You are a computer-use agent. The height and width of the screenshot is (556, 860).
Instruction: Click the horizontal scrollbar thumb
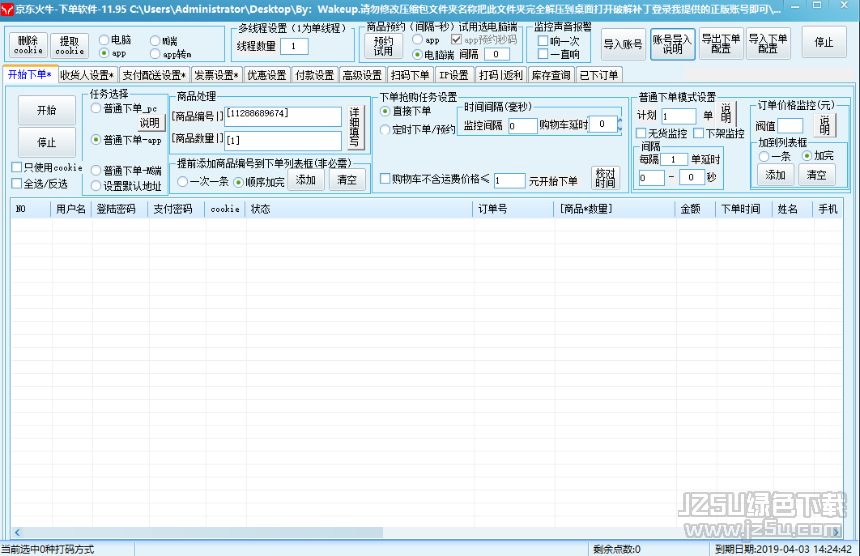pyautogui.click(x=202, y=532)
